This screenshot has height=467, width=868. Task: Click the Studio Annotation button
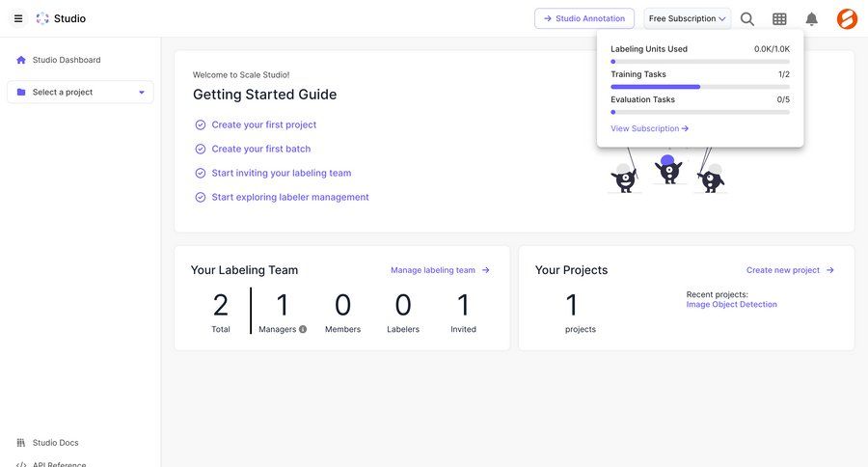tap(584, 18)
